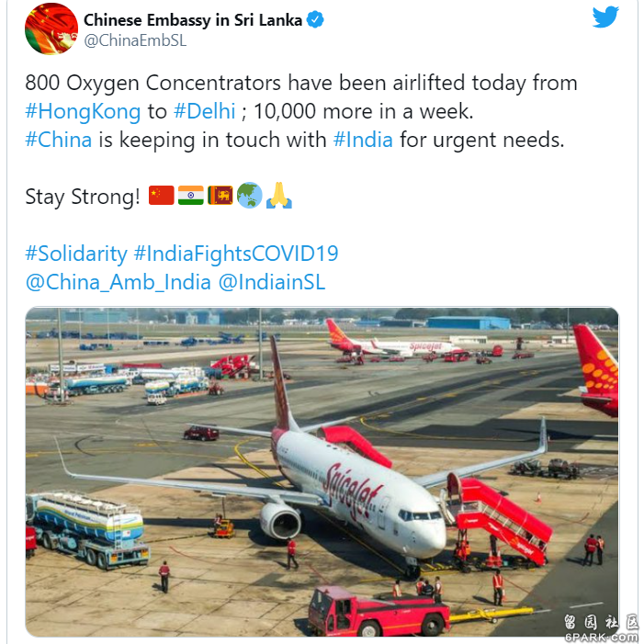Open the SpiceJet airport photo
This screenshot has height=644, width=644.
point(322,472)
